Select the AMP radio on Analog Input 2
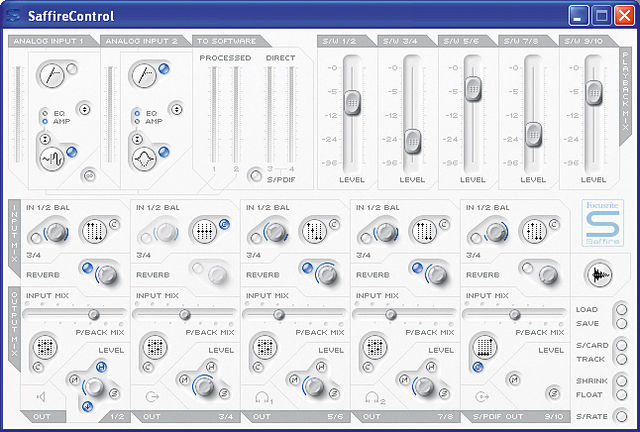The height and width of the screenshot is (432, 640). (137, 121)
